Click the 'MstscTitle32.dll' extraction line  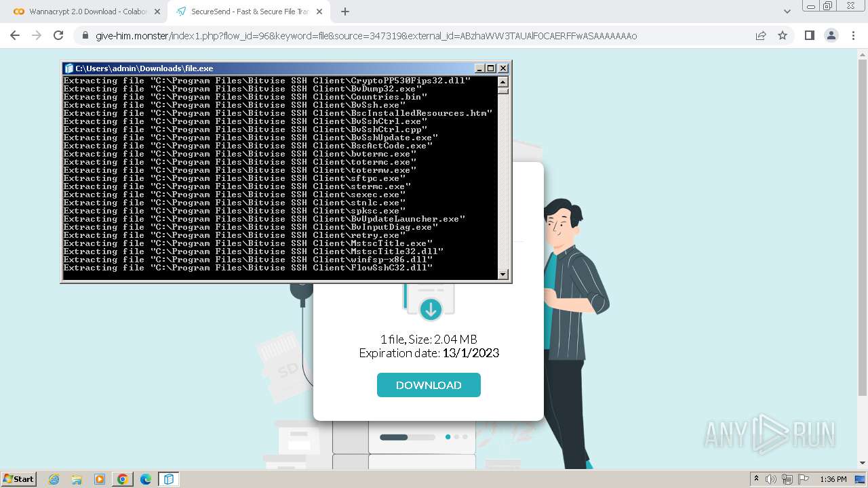[254, 251]
